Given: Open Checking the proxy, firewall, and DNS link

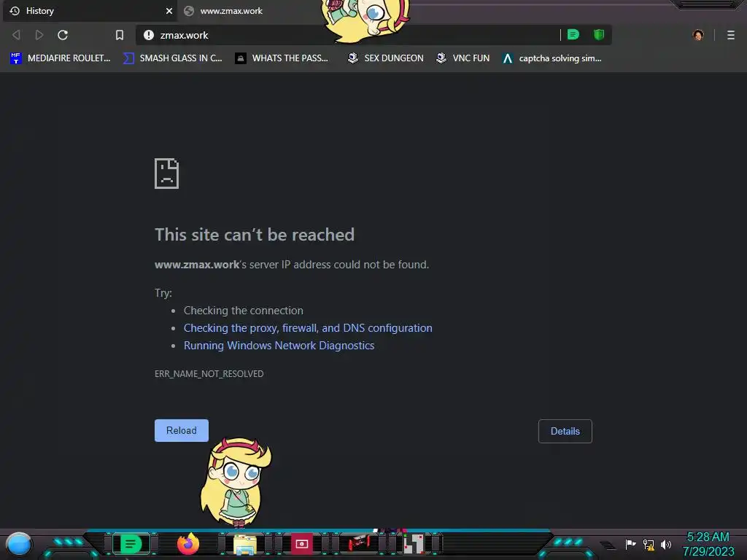Looking at the screenshot, I should tap(308, 328).
